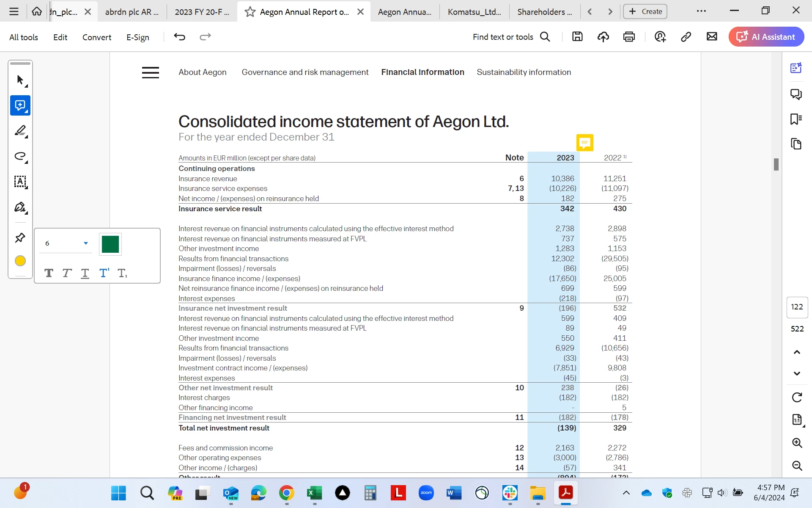
Task: Toggle the keep tool selected pin
Action: pyautogui.click(x=20, y=238)
